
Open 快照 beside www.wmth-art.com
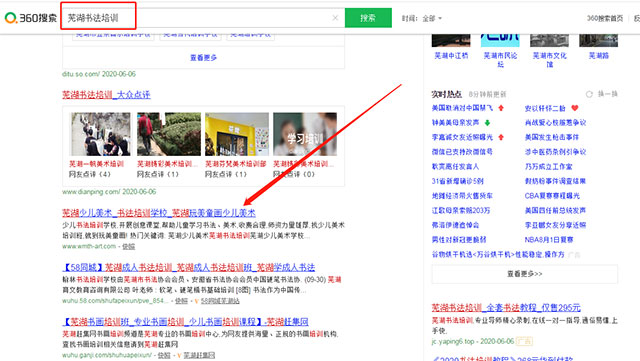coord(129,247)
